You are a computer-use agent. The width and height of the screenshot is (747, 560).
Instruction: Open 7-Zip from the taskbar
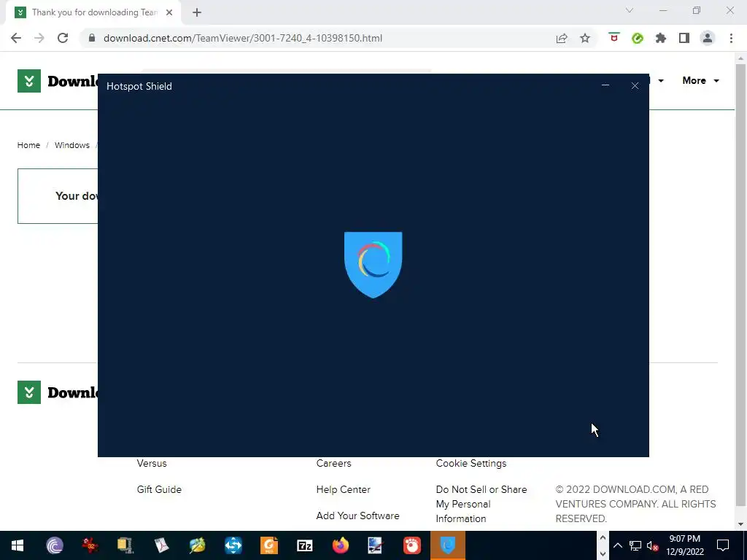(305, 545)
